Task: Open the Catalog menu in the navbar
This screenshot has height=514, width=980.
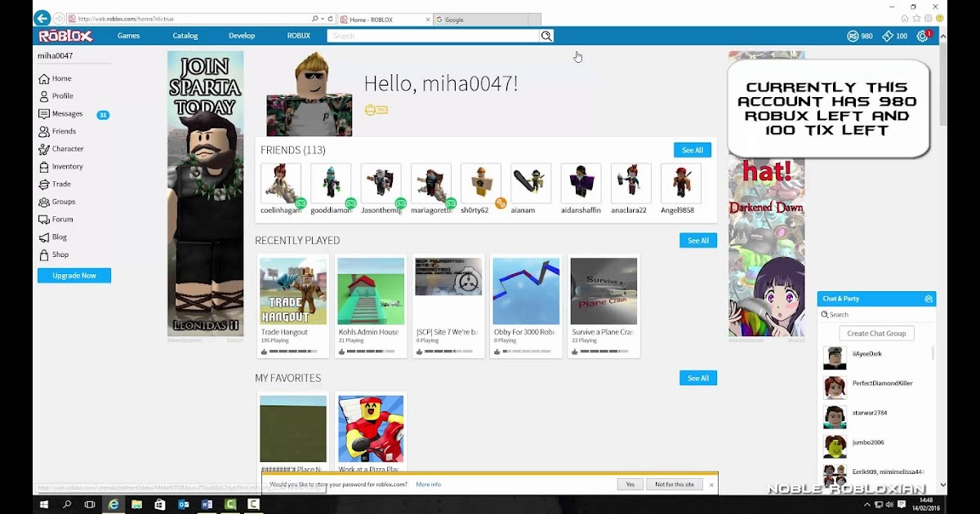Action: tap(185, 36)
